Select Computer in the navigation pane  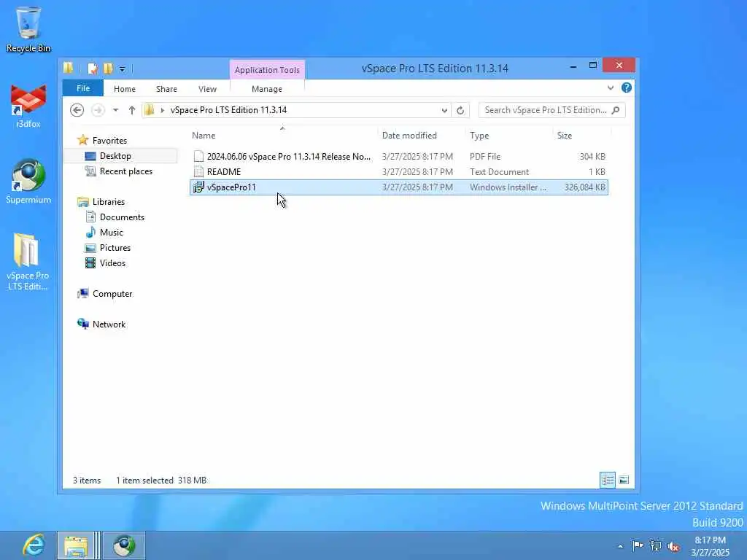tap(112, 294)
